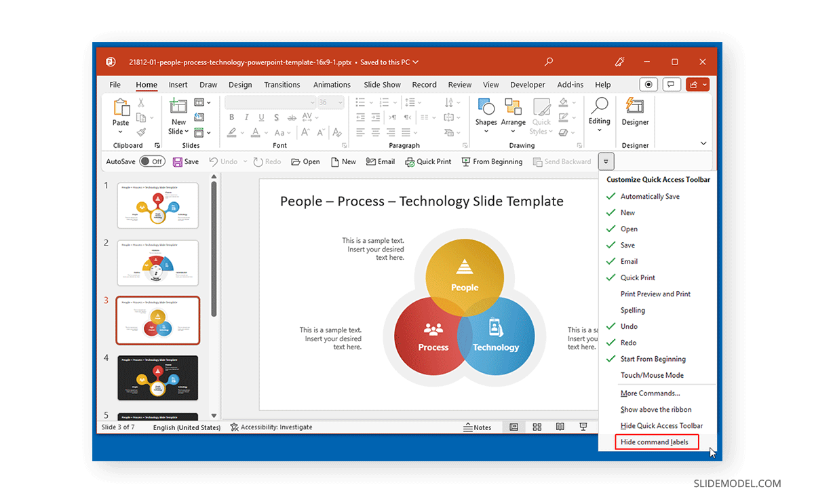This screenshot has width=814, height=504.
Task: Uncheck Automatically Save in the customize menu
Action: (649, 196)
